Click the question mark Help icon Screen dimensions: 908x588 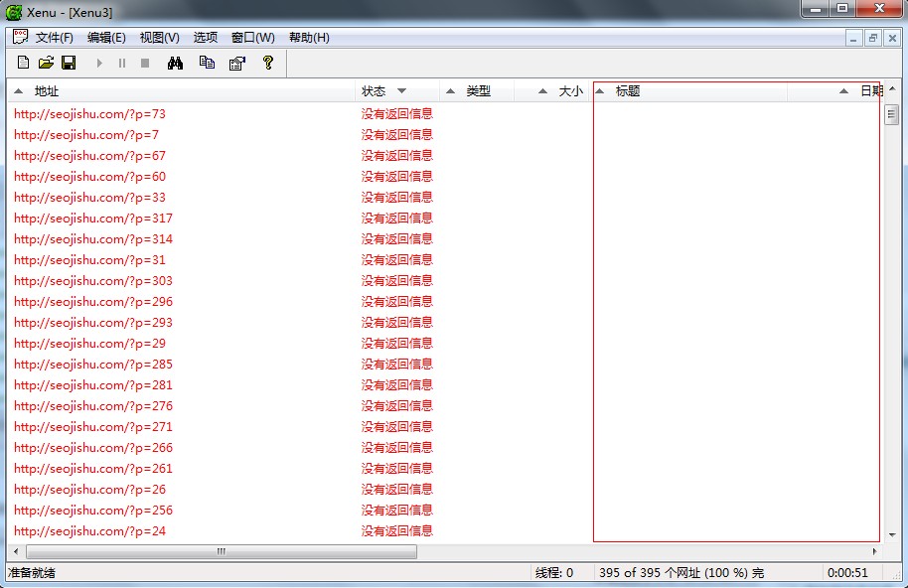tap(267, 63)
